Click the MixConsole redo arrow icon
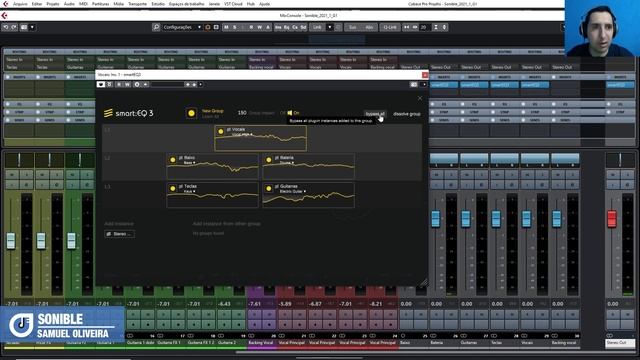This screenshot has height=360, width=640. (14, 27)
